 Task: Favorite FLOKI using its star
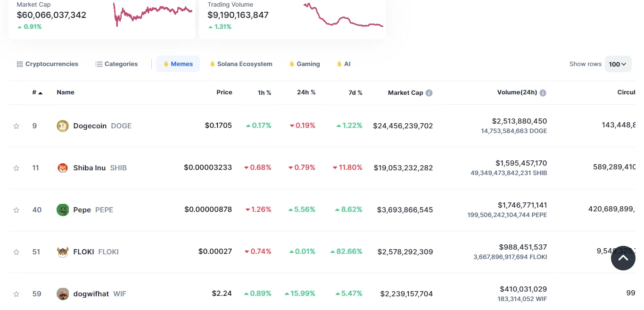(17, 252)
